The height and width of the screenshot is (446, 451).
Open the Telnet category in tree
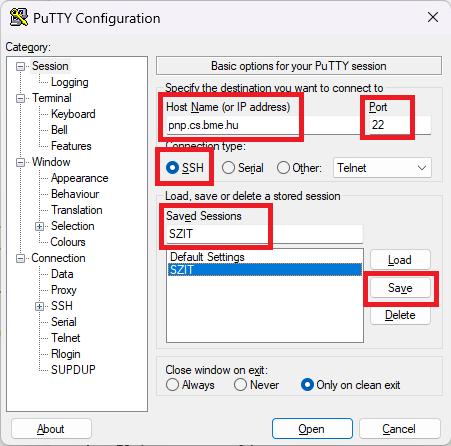66,338
